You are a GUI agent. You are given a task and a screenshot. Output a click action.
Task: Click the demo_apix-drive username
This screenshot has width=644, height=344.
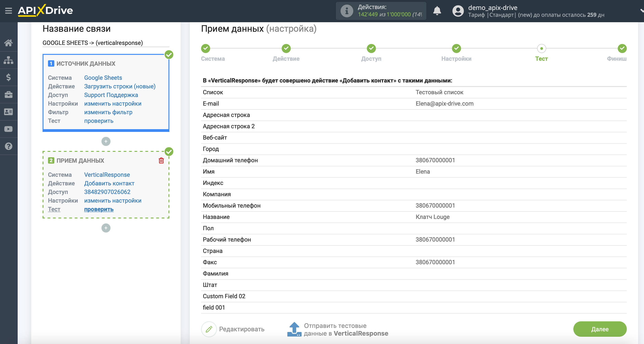tap(493, 7)
